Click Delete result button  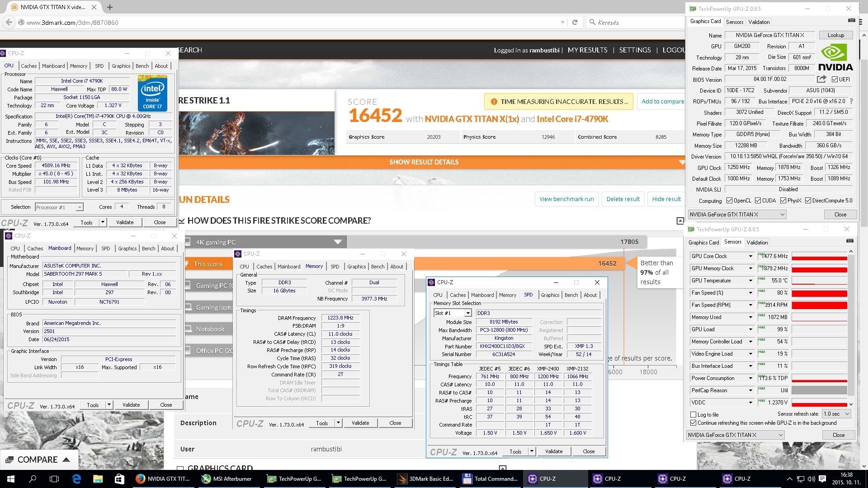tap(623, 199)
